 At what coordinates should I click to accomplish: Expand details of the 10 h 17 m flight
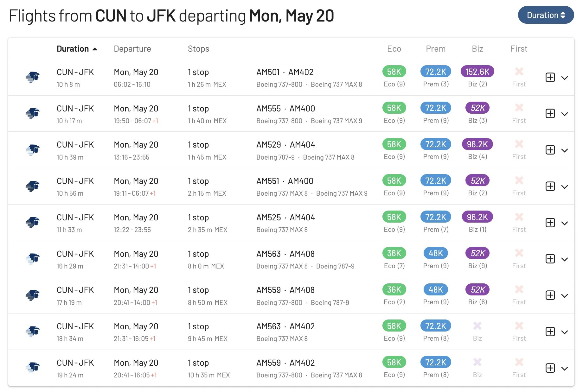pos(565,114)
